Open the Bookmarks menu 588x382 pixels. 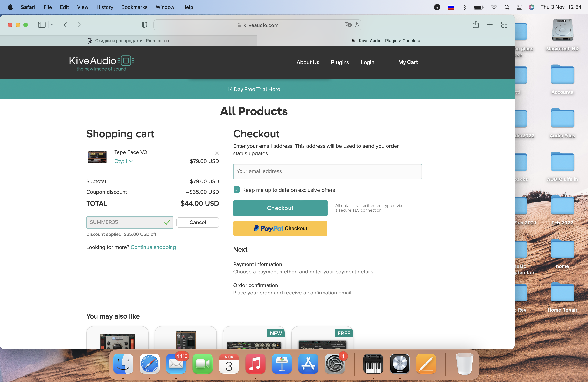134,7
